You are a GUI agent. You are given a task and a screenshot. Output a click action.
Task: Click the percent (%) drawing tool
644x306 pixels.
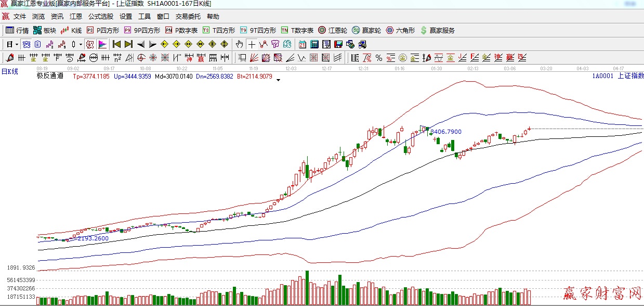tap(379, 57)
